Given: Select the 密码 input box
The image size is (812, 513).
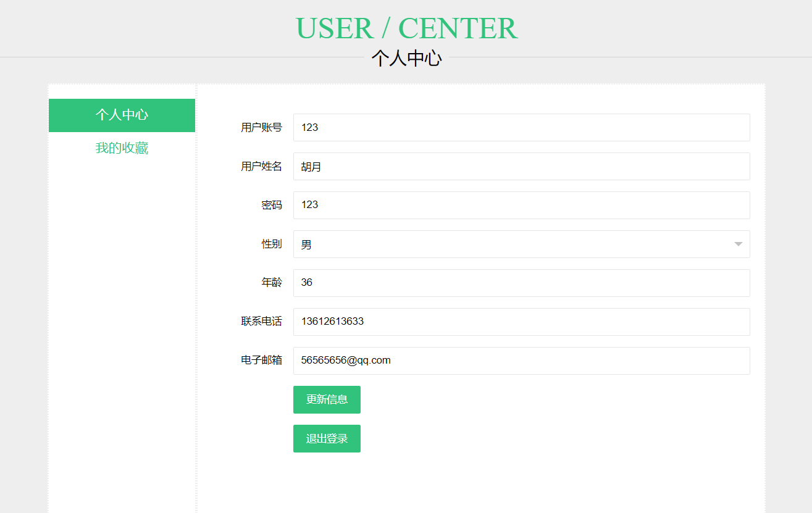Looking at the screenshot, I should click(x=521, y=205).
